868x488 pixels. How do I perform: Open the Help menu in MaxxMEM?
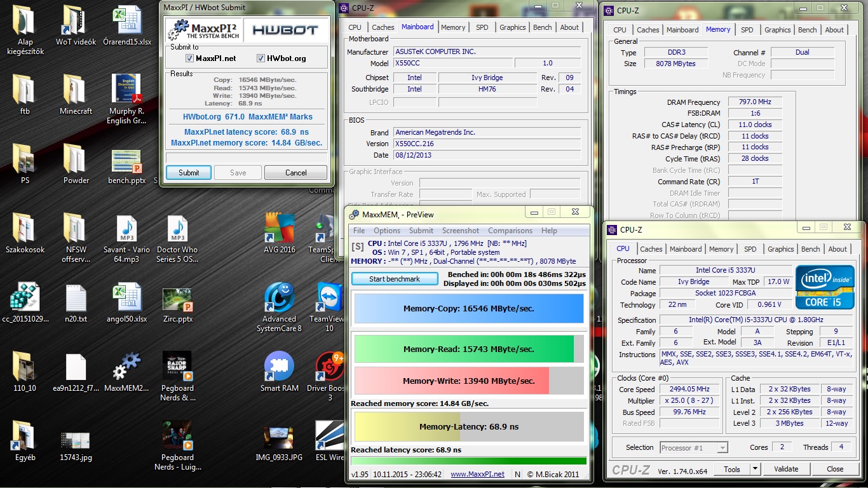click(x=549, y=231)
